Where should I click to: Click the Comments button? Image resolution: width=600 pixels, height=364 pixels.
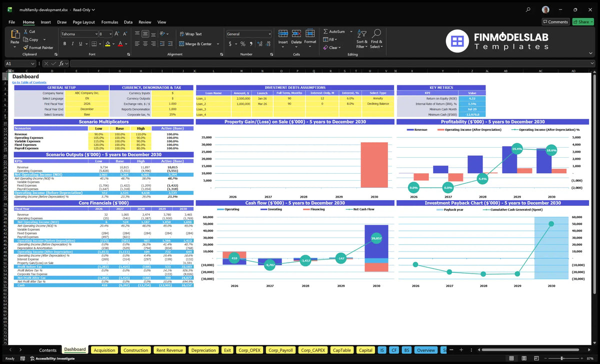[555, 21]
